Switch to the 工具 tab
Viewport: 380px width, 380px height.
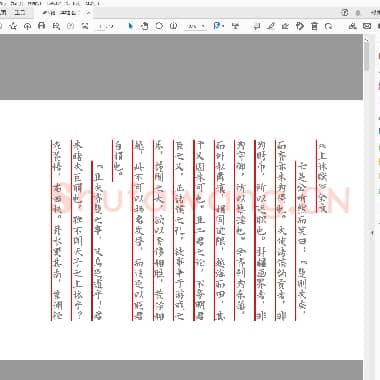pos(20,12)
